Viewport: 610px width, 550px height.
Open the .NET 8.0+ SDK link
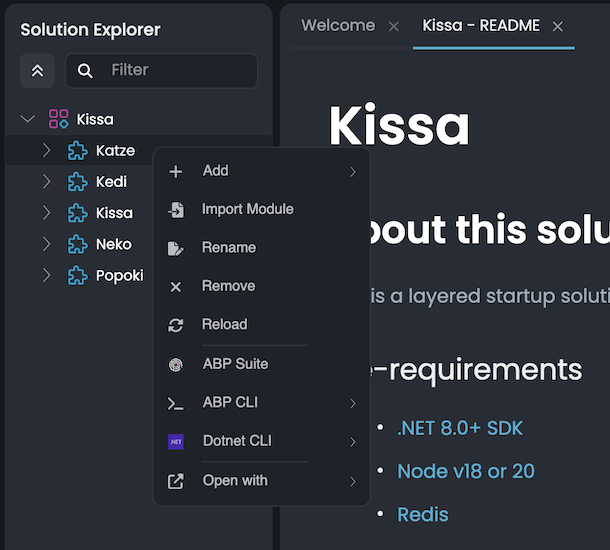tap(459, 429)
